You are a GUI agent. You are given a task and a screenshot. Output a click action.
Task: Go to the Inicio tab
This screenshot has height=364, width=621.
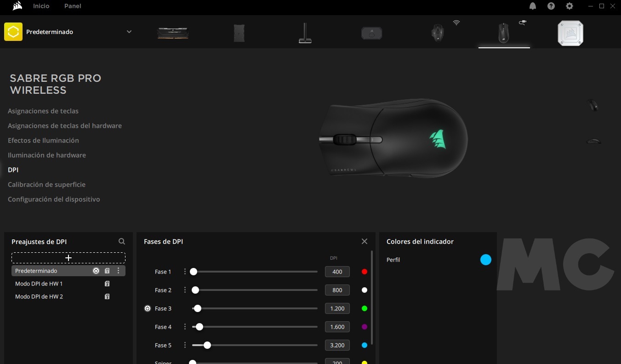click(x=41, y=6)
